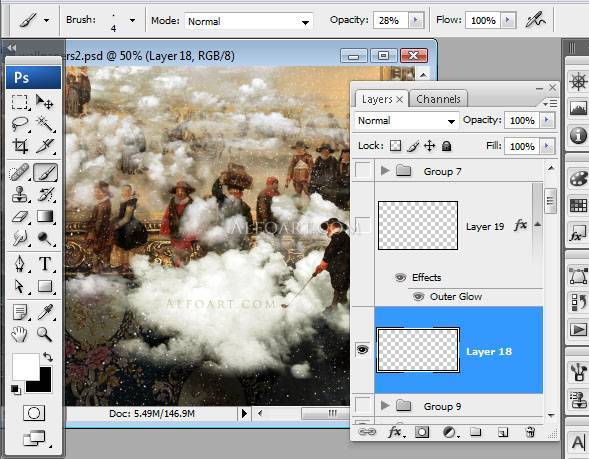This screenshot has height=459, width=589.
Task: Swap foreground and background colors
Action: pos(47,356)
